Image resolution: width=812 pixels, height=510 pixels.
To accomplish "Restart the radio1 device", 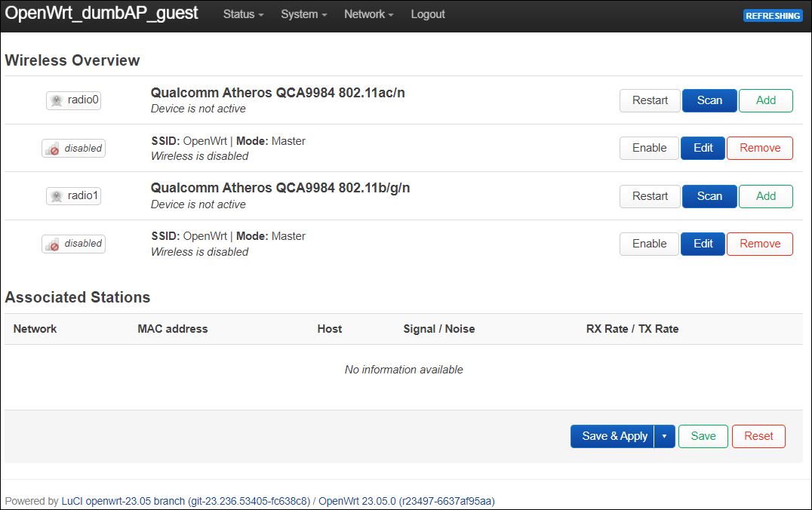I will 650,196.
